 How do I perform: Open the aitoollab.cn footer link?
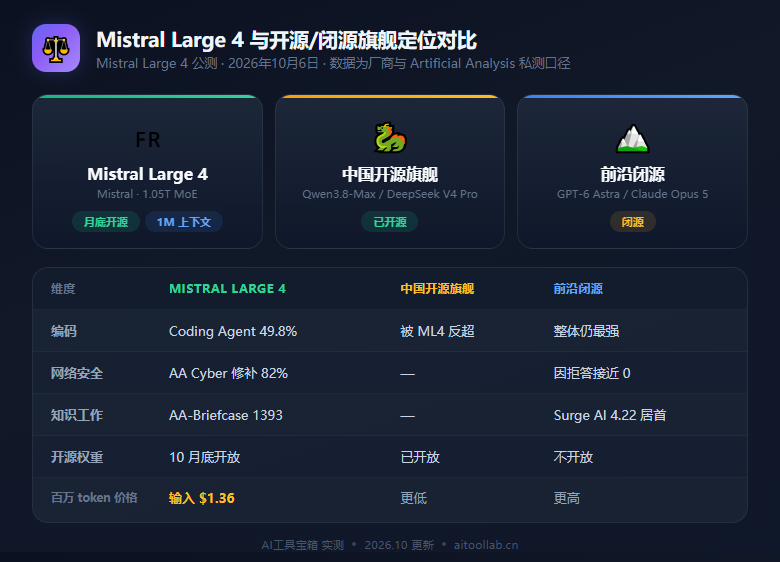coord(486,545)
